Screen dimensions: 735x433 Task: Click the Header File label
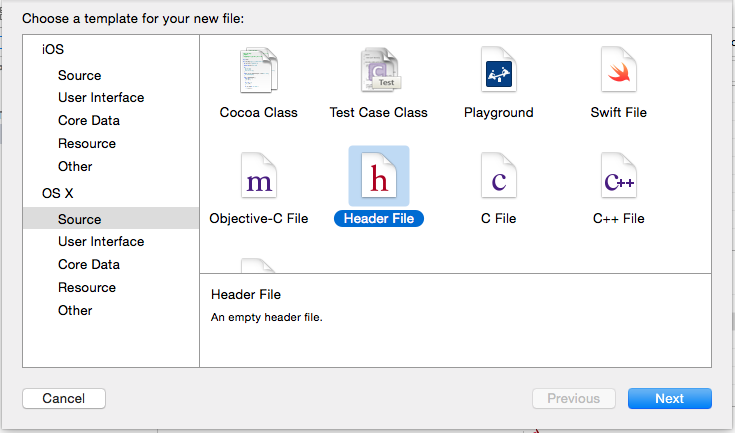(x=379, y=218)
